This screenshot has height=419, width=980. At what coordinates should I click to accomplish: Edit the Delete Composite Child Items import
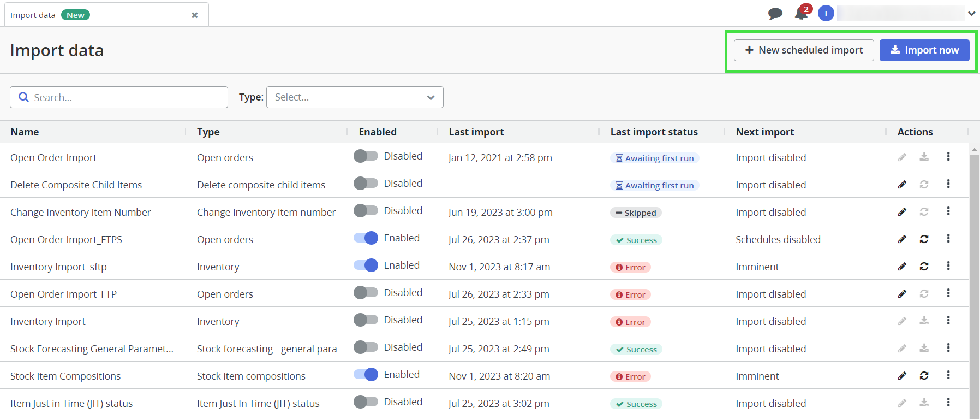tap(902, 184)
